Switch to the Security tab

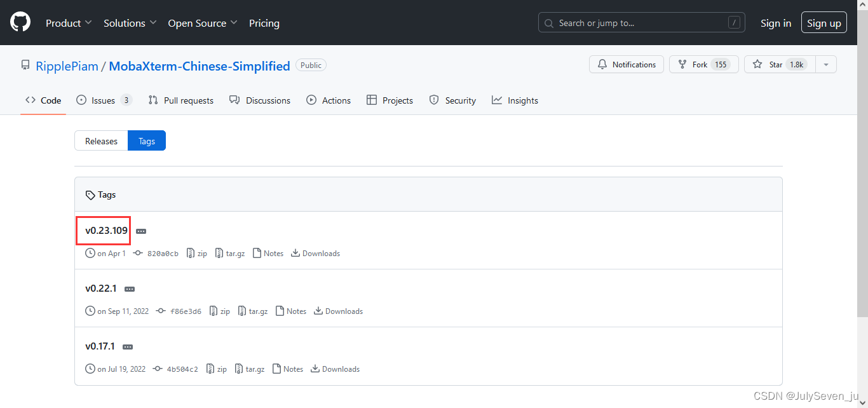(x=452, y=100)
